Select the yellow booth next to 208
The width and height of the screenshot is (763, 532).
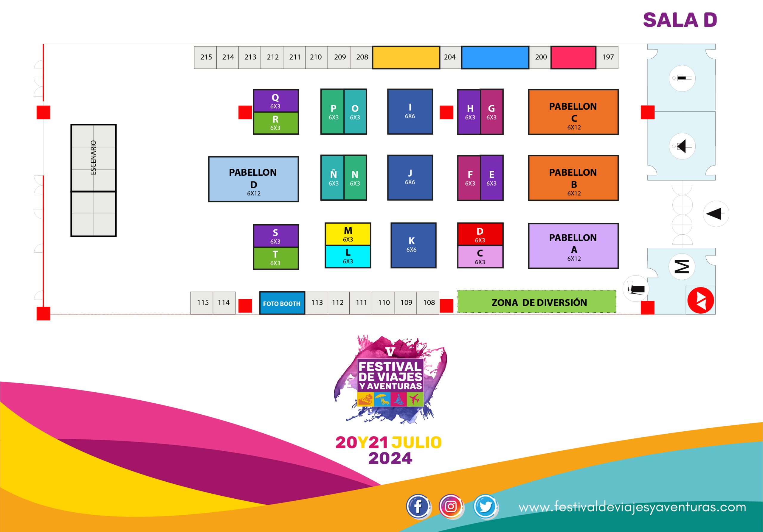(x=406, y=57)
